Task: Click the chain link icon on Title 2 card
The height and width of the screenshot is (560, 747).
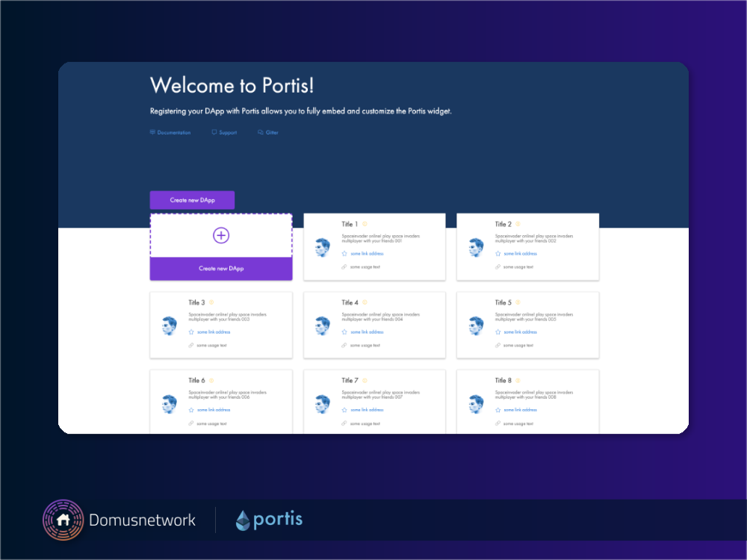Action: [x=498, y=267]
